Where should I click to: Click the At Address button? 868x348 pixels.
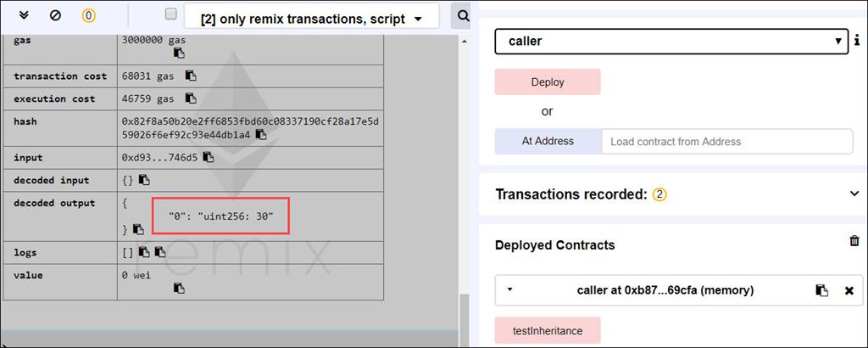[548, 141]
